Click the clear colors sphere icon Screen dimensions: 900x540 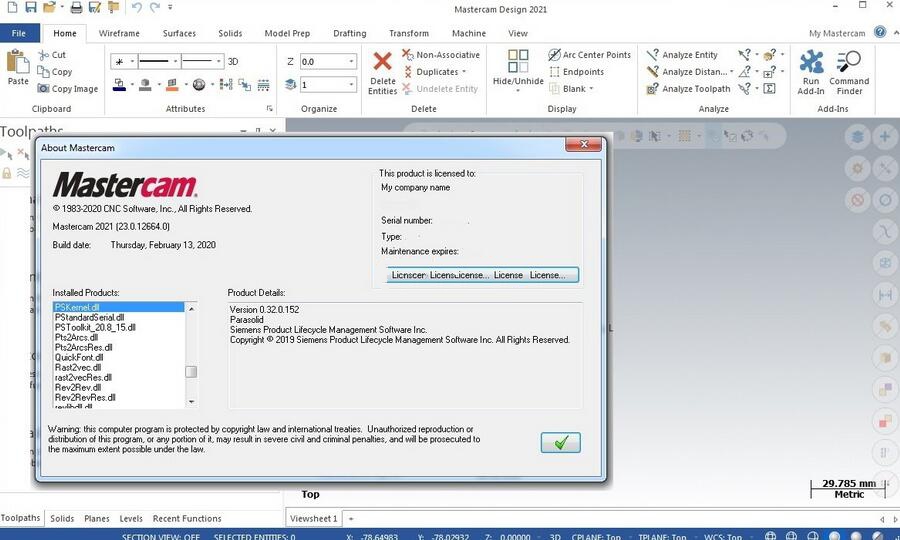tap(199, 85)
